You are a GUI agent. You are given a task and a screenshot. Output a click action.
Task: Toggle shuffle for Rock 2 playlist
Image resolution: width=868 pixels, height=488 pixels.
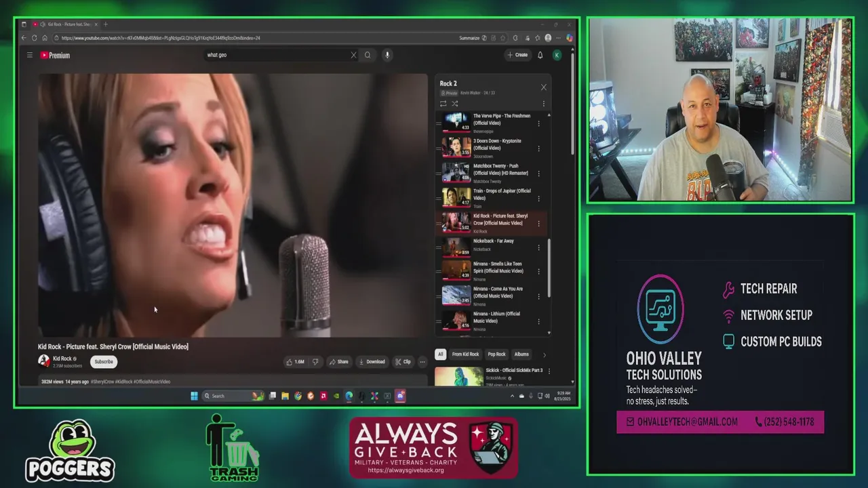(455, 104)
